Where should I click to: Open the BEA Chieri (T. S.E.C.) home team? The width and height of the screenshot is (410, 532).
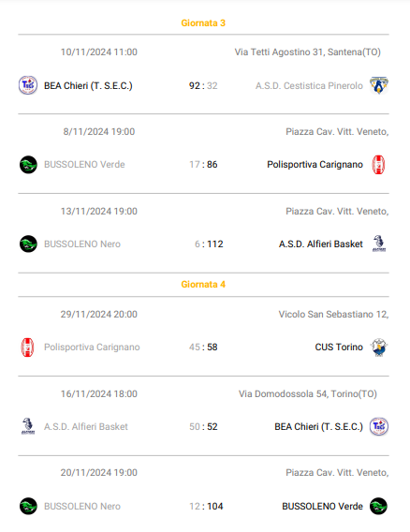tap(88, 86)
